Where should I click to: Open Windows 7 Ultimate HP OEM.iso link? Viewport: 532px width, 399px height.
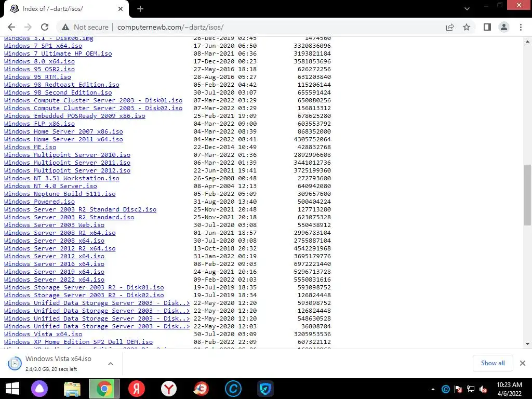point(58,54)
